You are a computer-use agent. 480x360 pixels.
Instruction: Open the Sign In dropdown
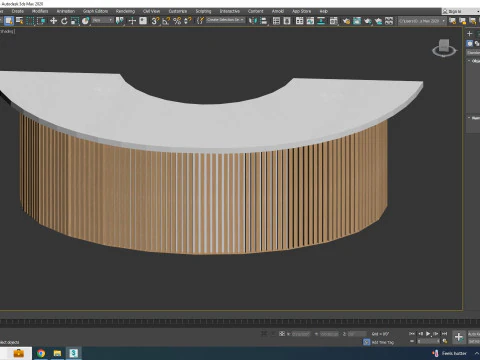(461, 11)
